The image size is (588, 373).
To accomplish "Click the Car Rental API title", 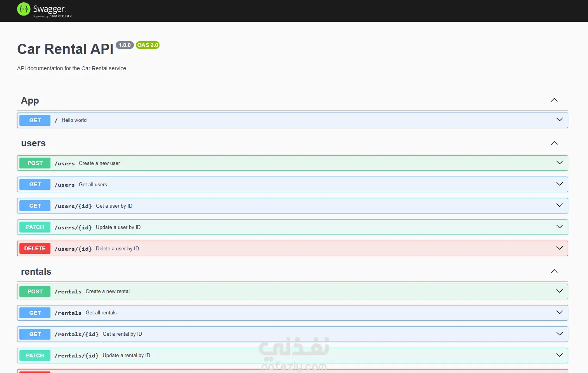I will [x=65, y=49].
